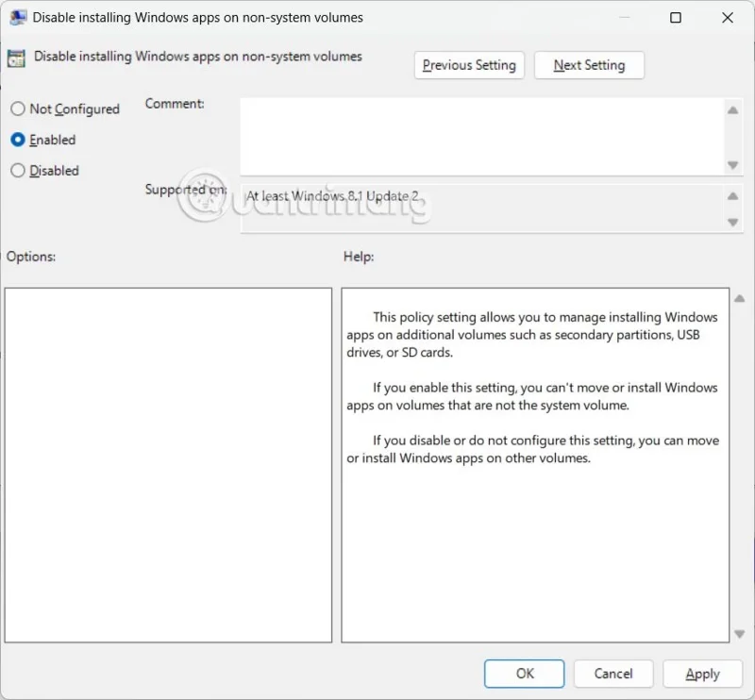755x700 pixels.
Task: Click the empty Options pane
Action: (x=168, y=462)
